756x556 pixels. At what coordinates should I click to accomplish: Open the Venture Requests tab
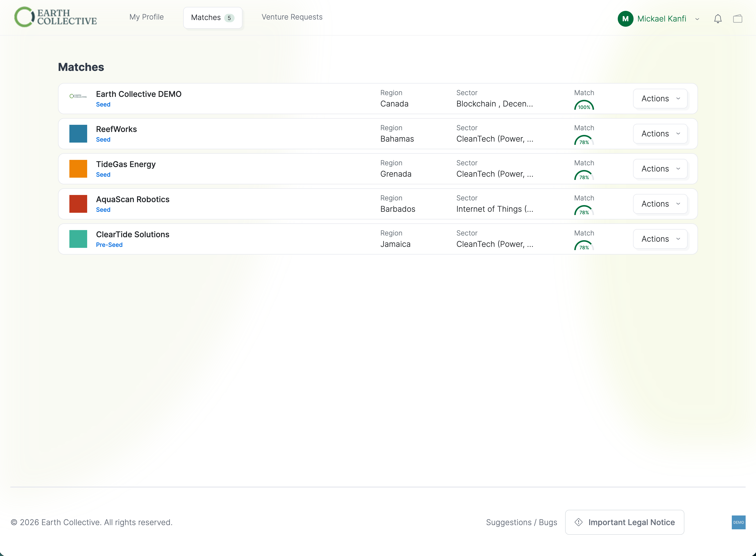pos(292,17)
